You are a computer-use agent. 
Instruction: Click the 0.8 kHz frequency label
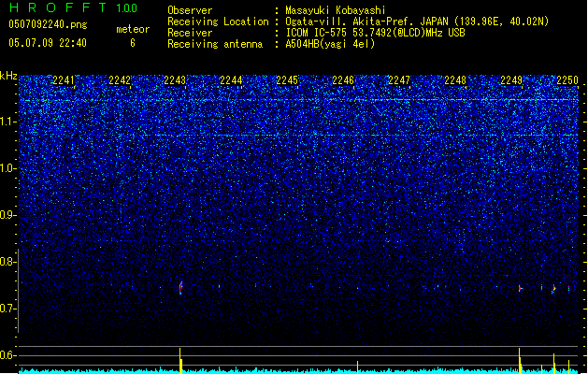[x=7, y=262]
